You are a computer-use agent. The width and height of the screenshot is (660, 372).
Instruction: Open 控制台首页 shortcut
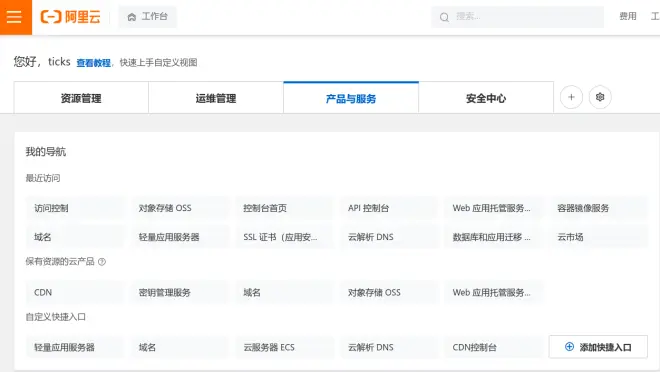pos(284,208)
